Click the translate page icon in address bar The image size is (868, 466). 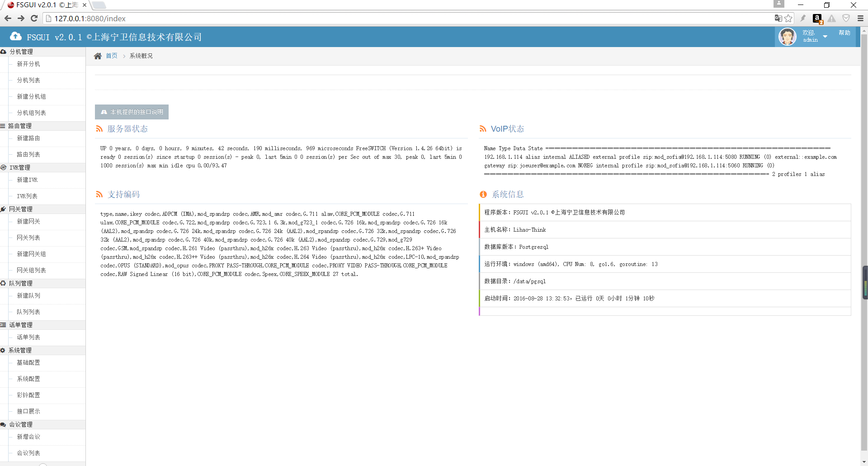click(x=778, y=19)
